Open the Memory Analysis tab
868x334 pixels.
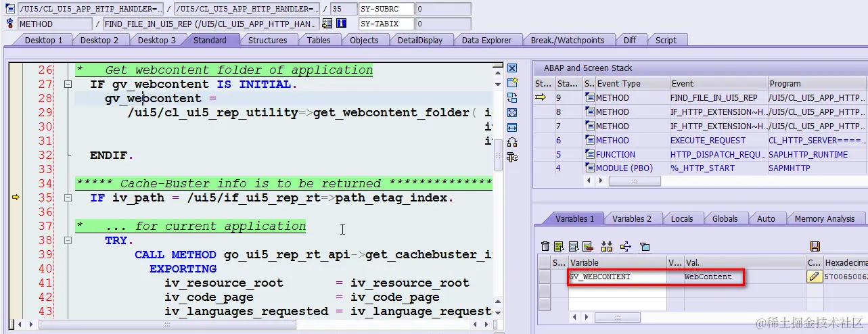(824, 218)
